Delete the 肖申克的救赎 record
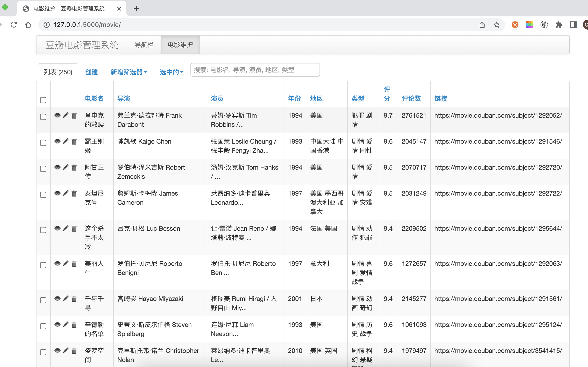This screenshot has height=367, width=588. pyautogui.click(x=74, y=116)
